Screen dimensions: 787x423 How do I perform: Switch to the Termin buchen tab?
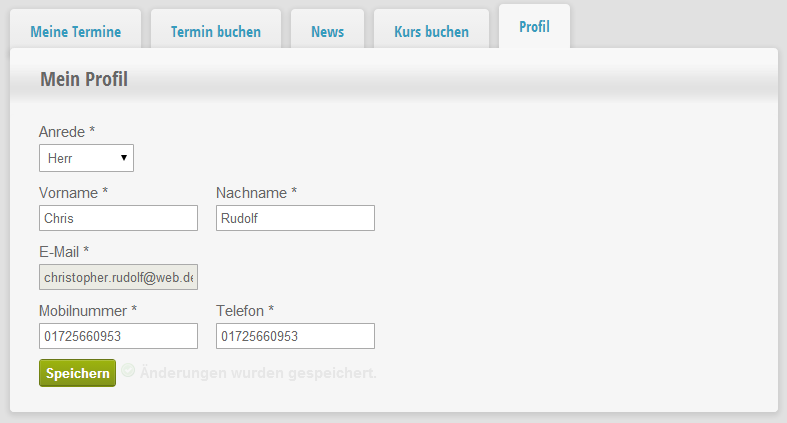pos(216,30)
